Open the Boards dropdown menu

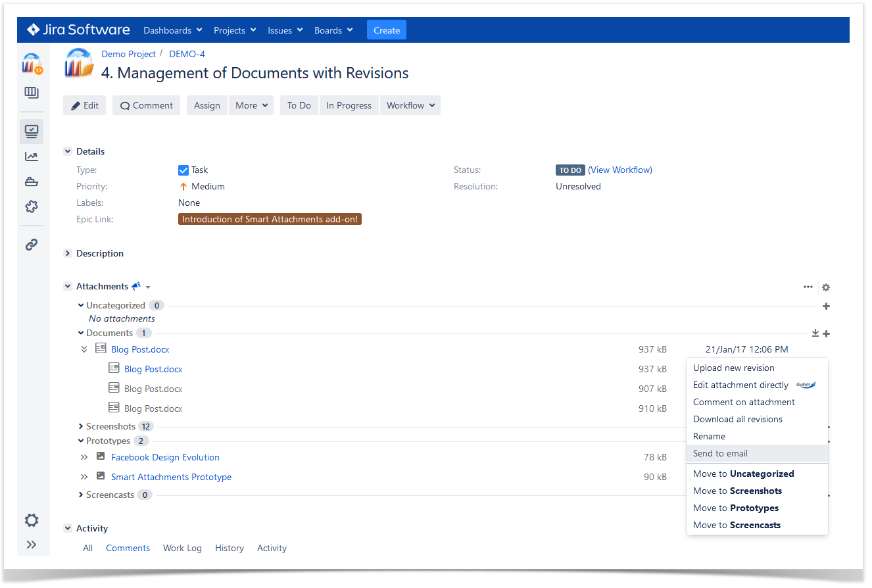(x=333, y=30)
